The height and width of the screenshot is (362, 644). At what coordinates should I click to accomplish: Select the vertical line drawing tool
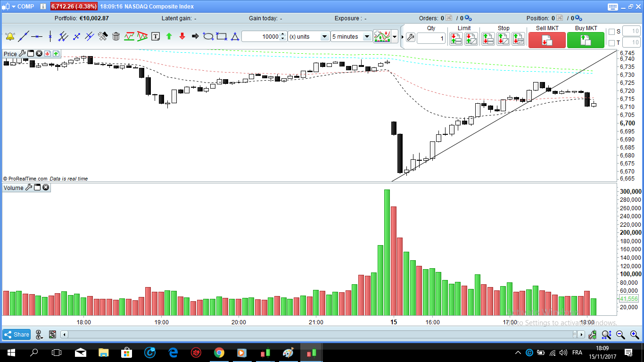coord(50,36)
